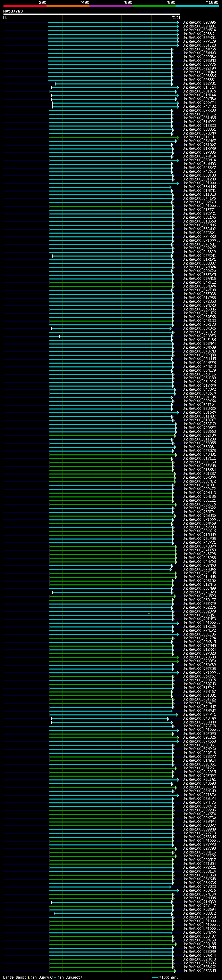This screenshot has width=222, height=980.
Task: Open hit UniRef100_Q9SW96
Action: point(199,23)
